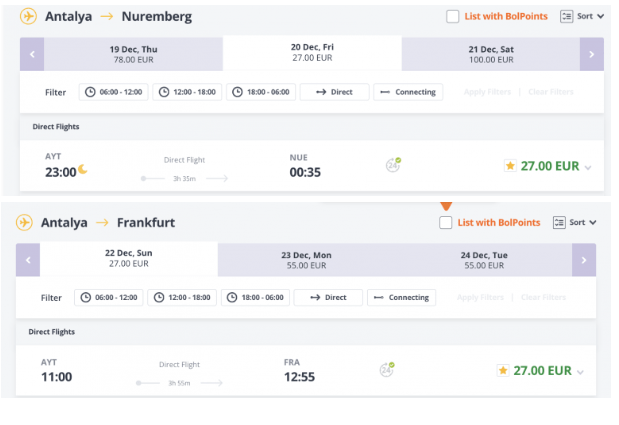619x425 pixels.
Task: Expand the Nuremberg 27.00 EUR fare details
Action: (x=588, y=167)
